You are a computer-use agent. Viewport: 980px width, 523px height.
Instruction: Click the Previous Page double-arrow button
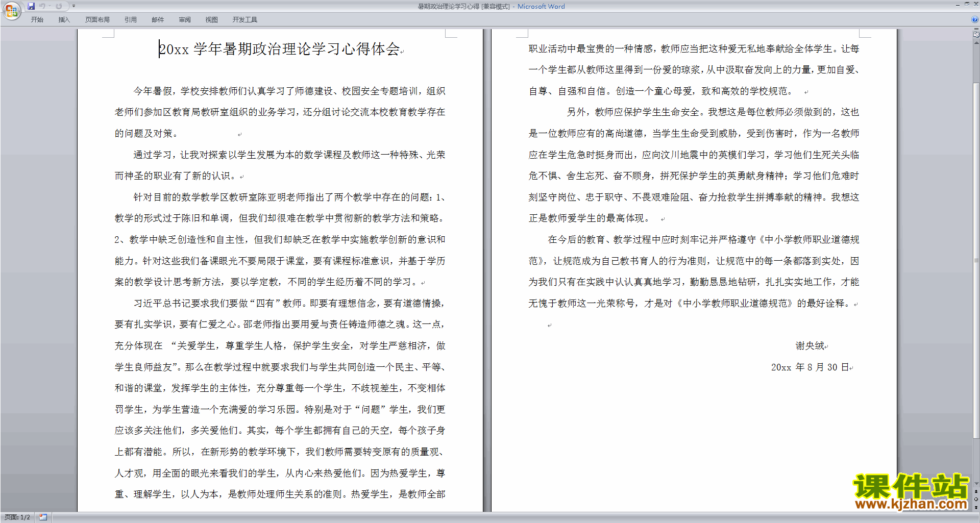976,491
